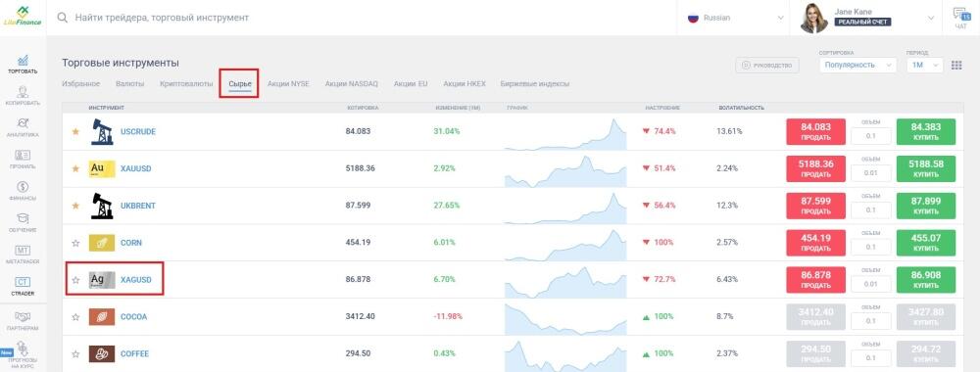The image size is (980, 372).
Task: Switch to Избранное tab
Action: click(x=80, y=83)
